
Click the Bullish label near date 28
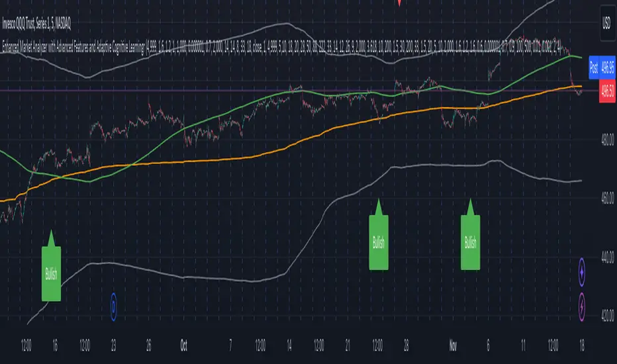379,242
